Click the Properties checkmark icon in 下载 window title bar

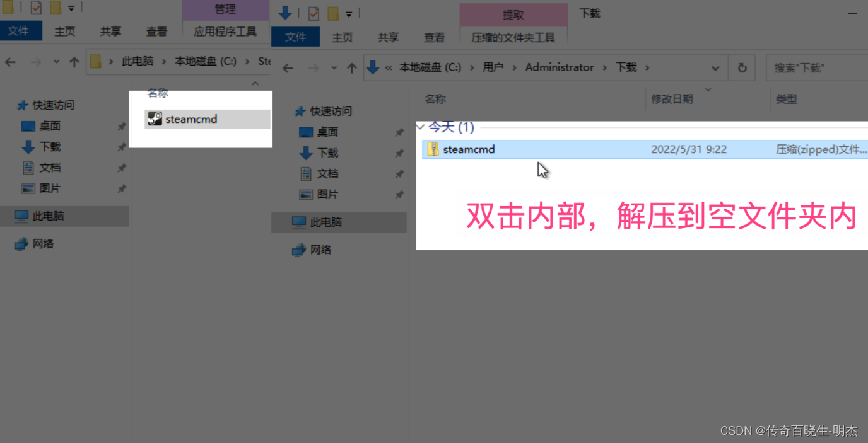(x=314, y=13)
